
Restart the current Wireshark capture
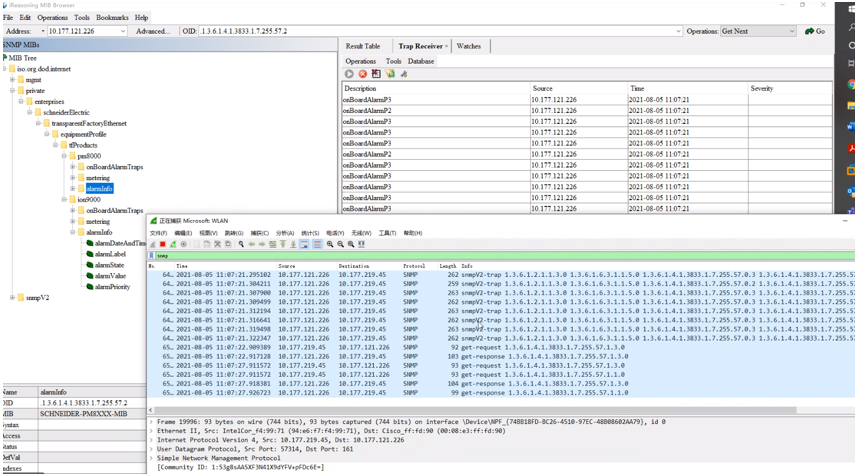(x=173, y=244)
